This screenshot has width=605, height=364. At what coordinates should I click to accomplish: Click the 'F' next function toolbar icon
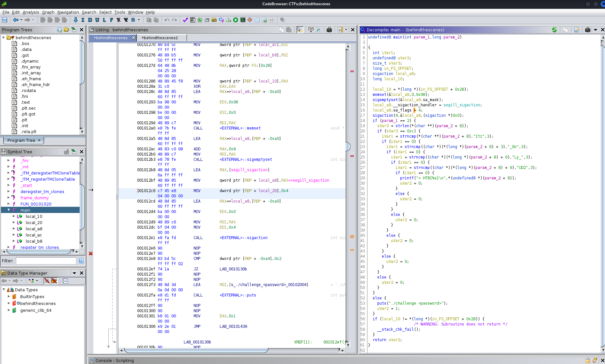pos(111,20)
